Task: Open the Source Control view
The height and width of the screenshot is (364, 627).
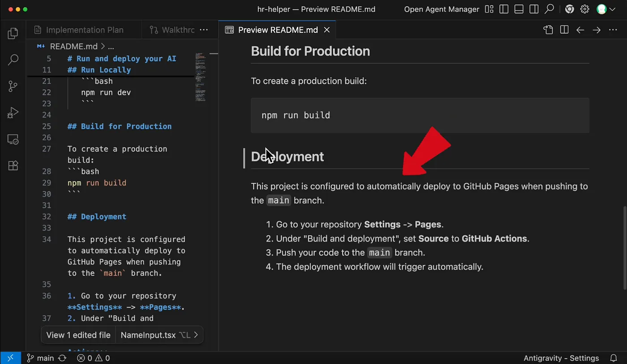Action: [x=13, y=86]
